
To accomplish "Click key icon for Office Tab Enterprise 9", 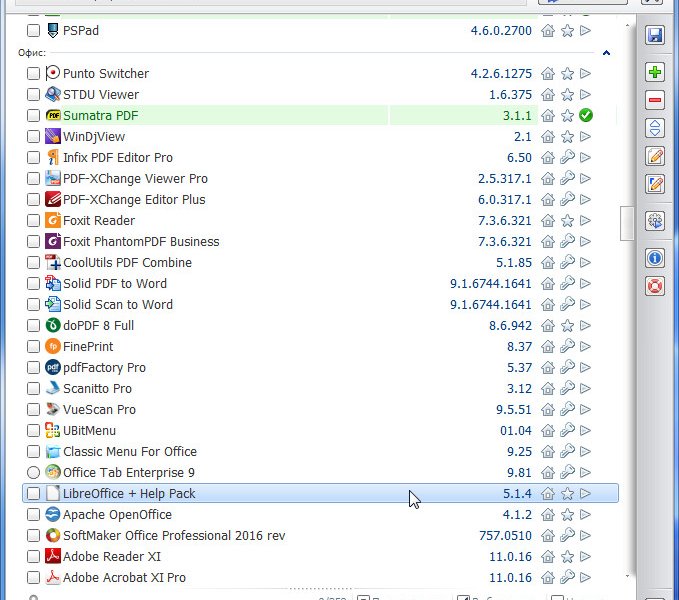I will coord(567,473).
